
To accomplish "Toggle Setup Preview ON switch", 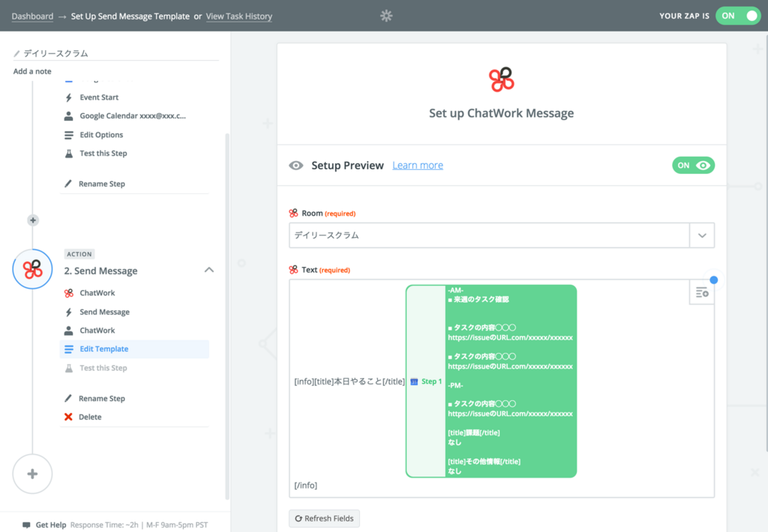I will [693, 166].
